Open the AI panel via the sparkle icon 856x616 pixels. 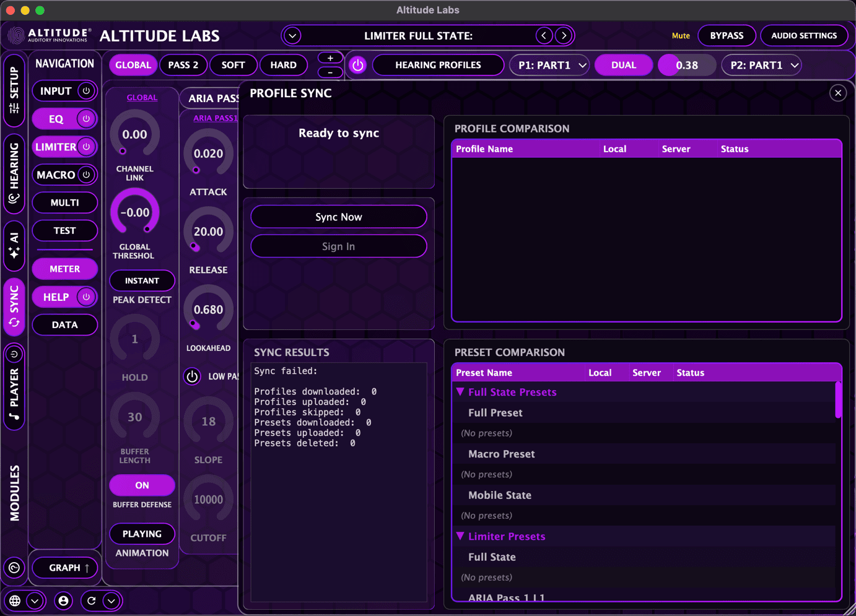click(14, 246)
